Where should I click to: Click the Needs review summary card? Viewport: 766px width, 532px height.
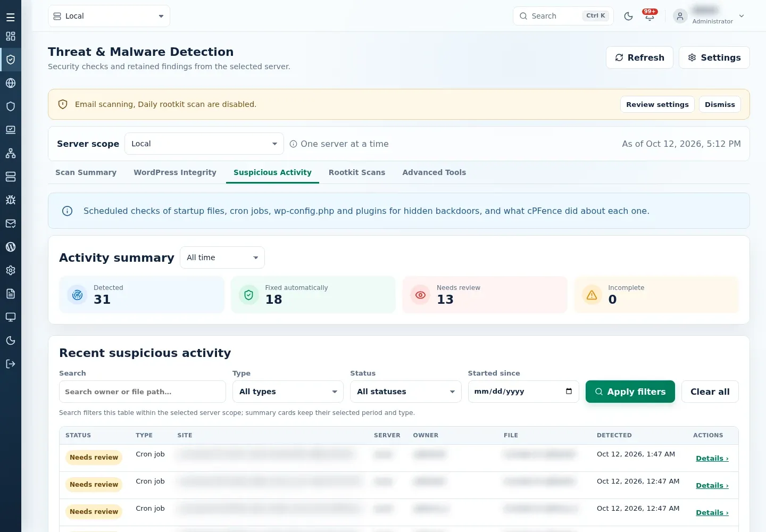click(x=485, y=294)
